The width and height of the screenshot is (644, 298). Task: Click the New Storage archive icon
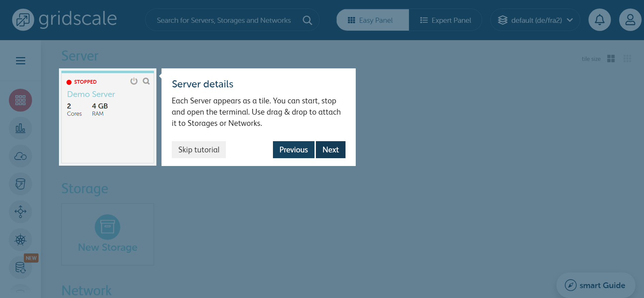click(107, 227)
